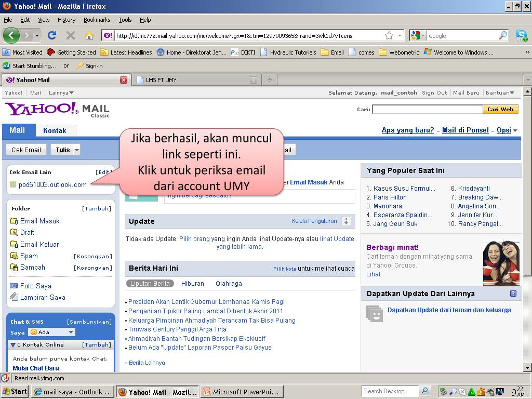Click Most Visited bookmark icon
This screenshot has height=399, width=532.
tap(6, 52)
